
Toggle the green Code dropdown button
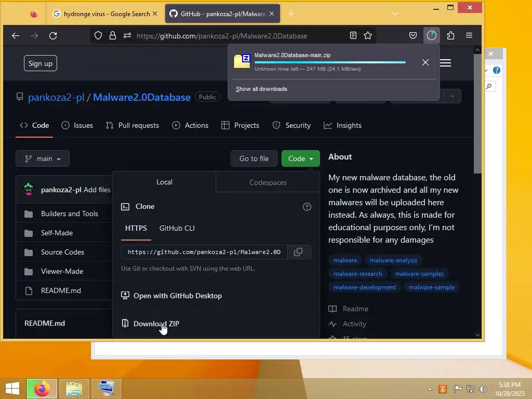click(301, 158)
